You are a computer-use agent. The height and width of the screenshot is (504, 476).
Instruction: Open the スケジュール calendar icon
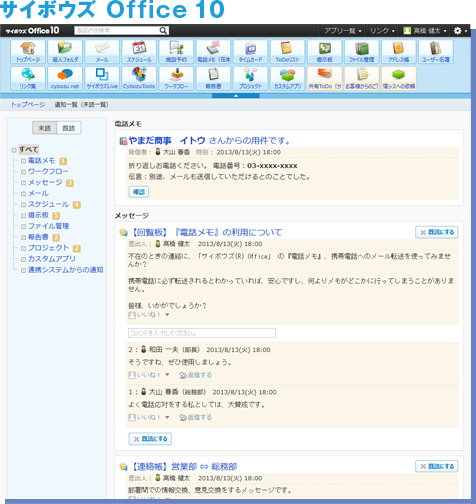pos(139,52)
